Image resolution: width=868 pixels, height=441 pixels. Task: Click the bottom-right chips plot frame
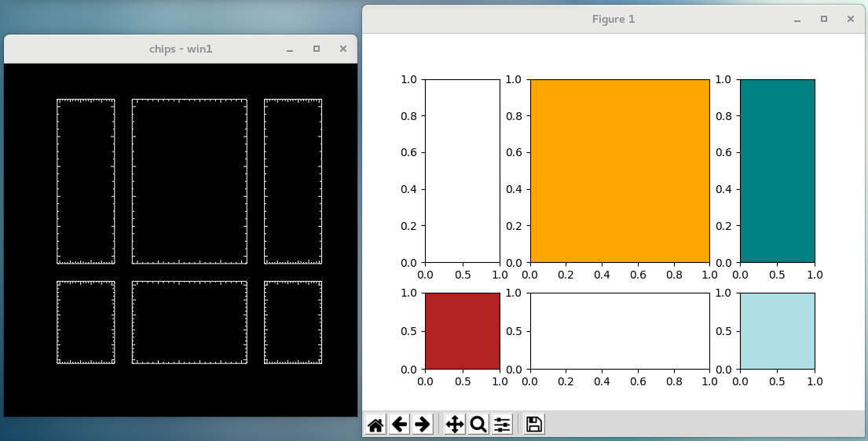[x=293, y=323]
